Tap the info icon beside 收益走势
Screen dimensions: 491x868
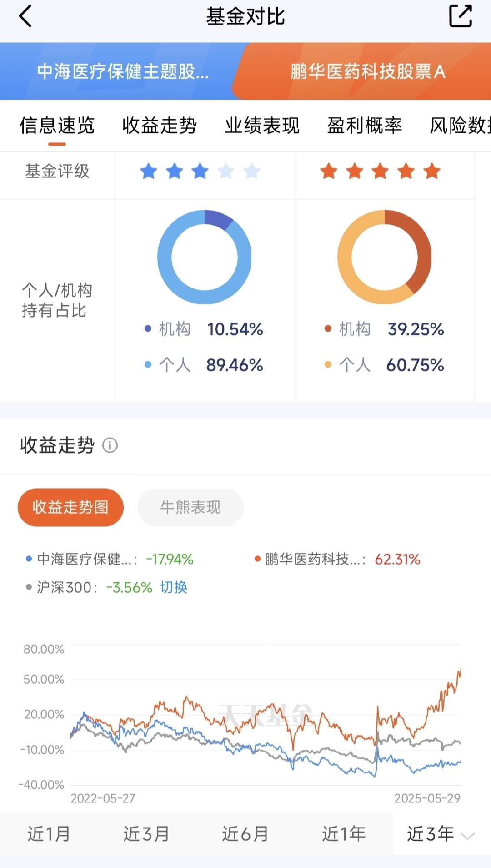110,445
